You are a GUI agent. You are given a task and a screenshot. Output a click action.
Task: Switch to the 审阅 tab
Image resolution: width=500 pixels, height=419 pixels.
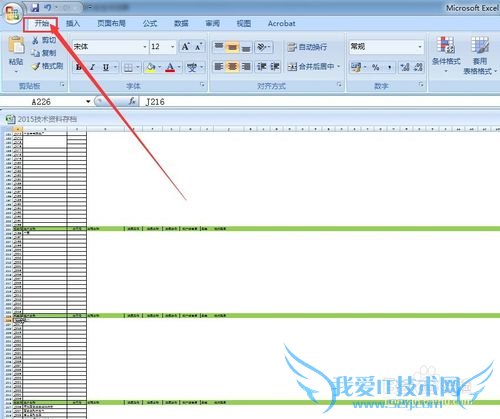[x=212, y=23]
